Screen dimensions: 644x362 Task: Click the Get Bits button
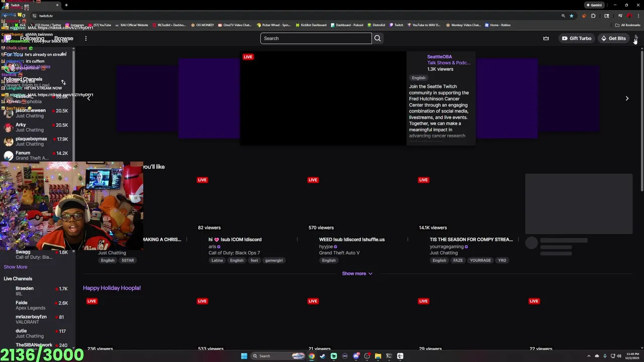(x=613, y=38)
